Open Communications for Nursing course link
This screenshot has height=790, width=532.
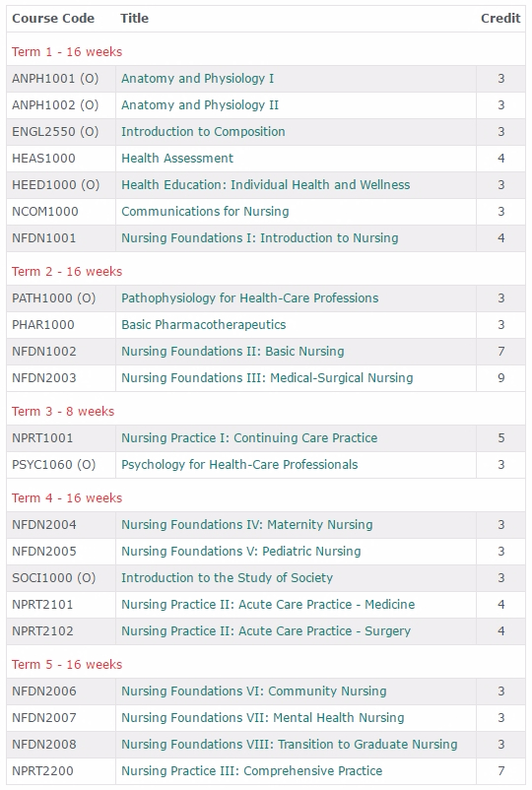205,212
